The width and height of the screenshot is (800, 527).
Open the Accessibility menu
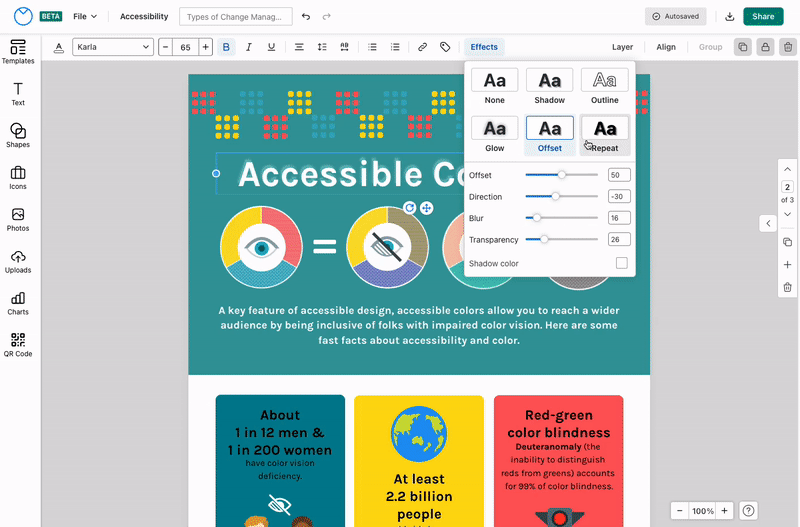[x=144, y=16]
